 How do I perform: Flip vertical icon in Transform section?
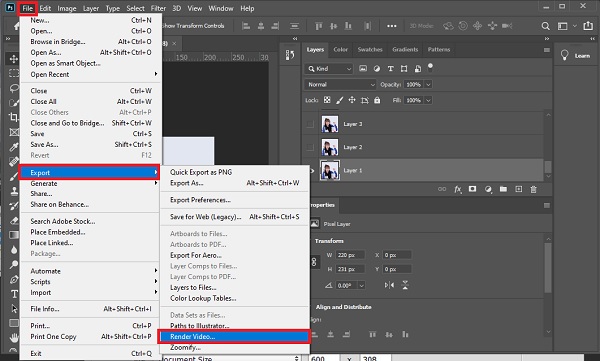click(x=405, y=285)
